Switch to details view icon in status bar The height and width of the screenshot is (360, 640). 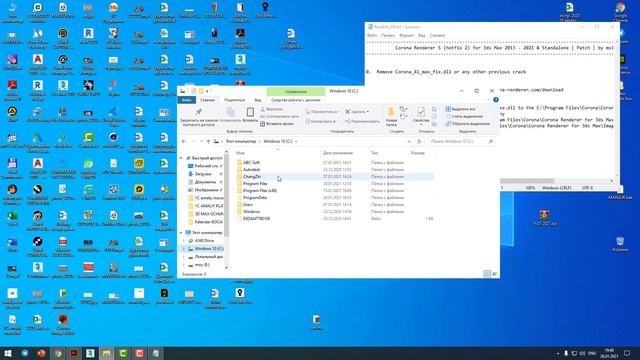(x=487, y=274)
